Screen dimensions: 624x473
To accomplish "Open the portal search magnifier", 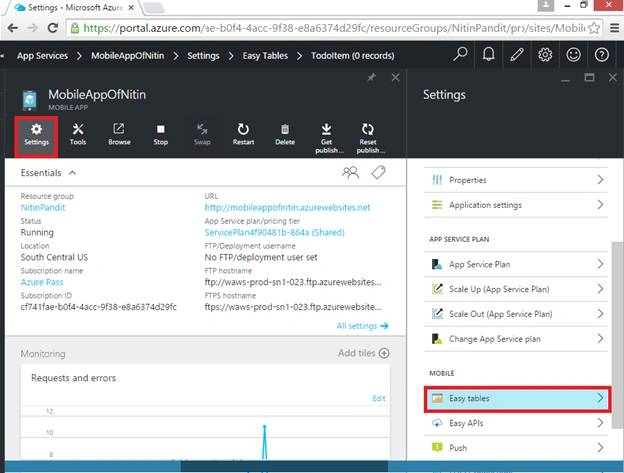I will (460, 55).
